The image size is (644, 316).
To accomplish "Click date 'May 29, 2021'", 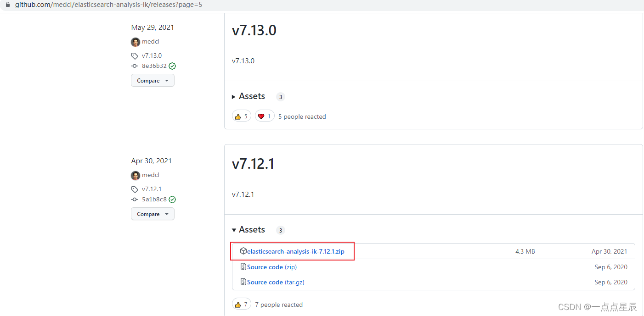I will point(153,28).
